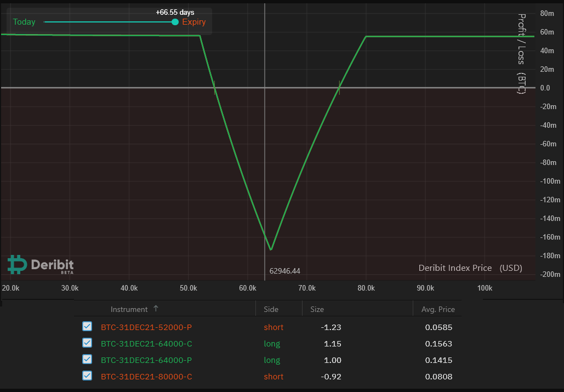Click the Avg. Price column header
Image resolution: width=564 pixels, height=392 pixels.
pos(438,309)
